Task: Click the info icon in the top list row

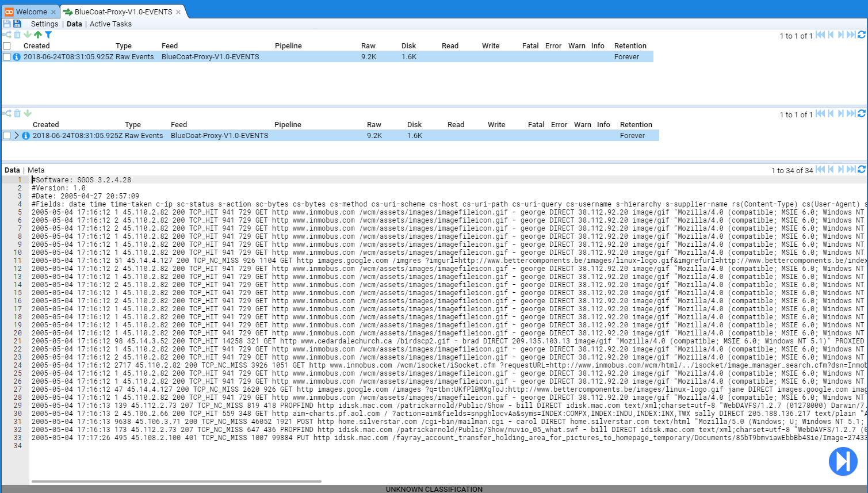Action: click(17, 57)
